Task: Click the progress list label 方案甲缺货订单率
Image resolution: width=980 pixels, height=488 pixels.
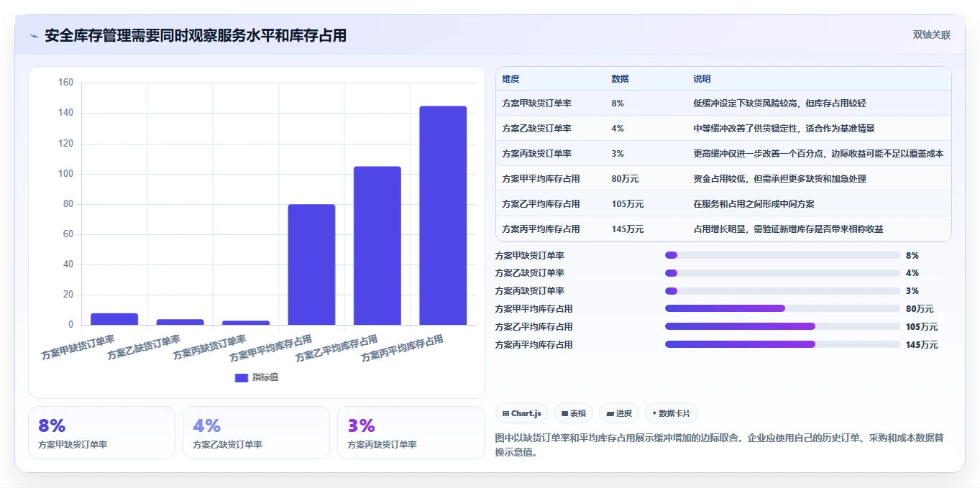Action: pyautogui.click(x=530, y=255)
